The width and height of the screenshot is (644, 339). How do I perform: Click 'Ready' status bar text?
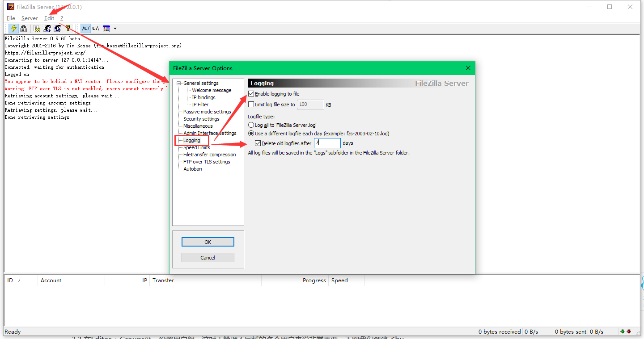click(13, 332)
